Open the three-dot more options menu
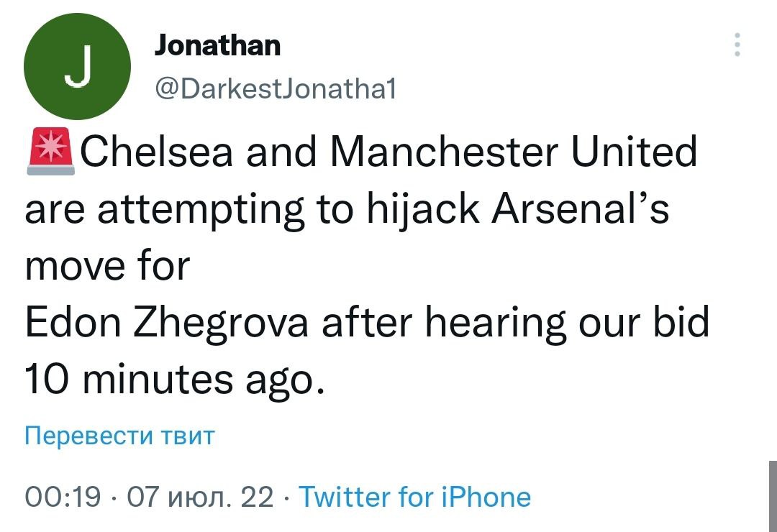The height and width of the screenshot is (532, 777). pos(736,45)
